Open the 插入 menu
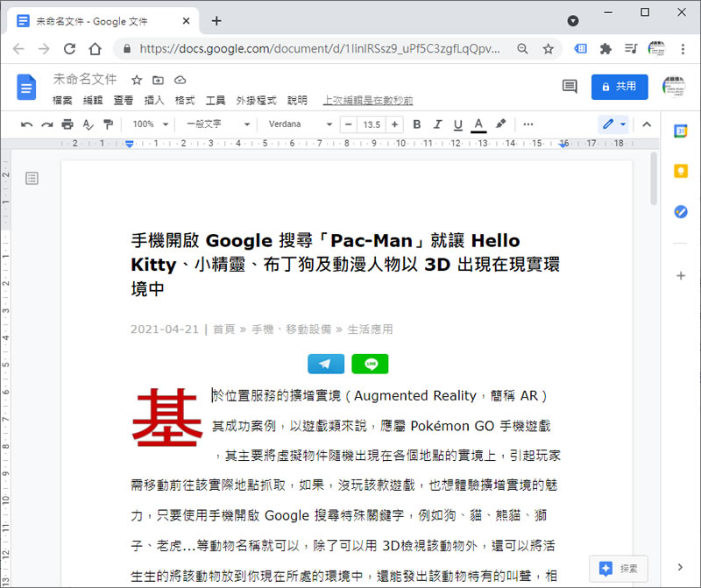This screenshot has width=701, height=588. 154,101
